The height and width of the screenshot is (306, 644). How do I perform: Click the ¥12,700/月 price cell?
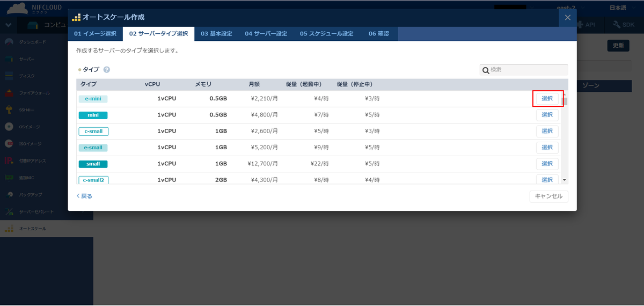coord(262,164)
